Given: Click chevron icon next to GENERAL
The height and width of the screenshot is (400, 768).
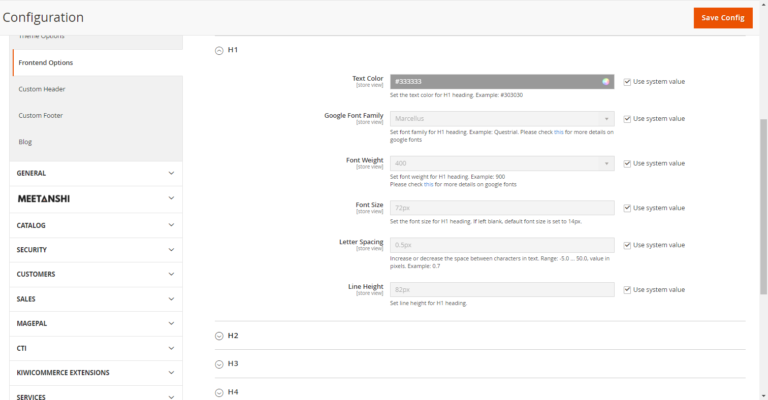Looking at the screenshot, I should 171,173.
